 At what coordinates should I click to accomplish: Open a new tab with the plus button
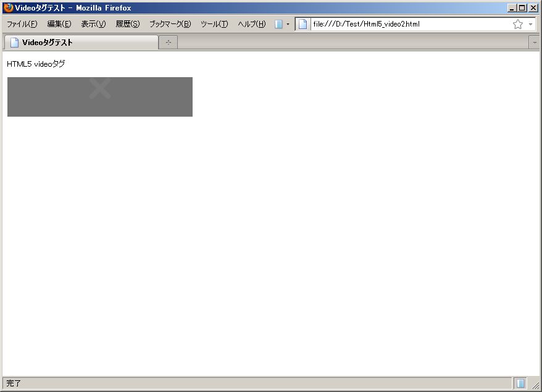click(x=169, y=43)
